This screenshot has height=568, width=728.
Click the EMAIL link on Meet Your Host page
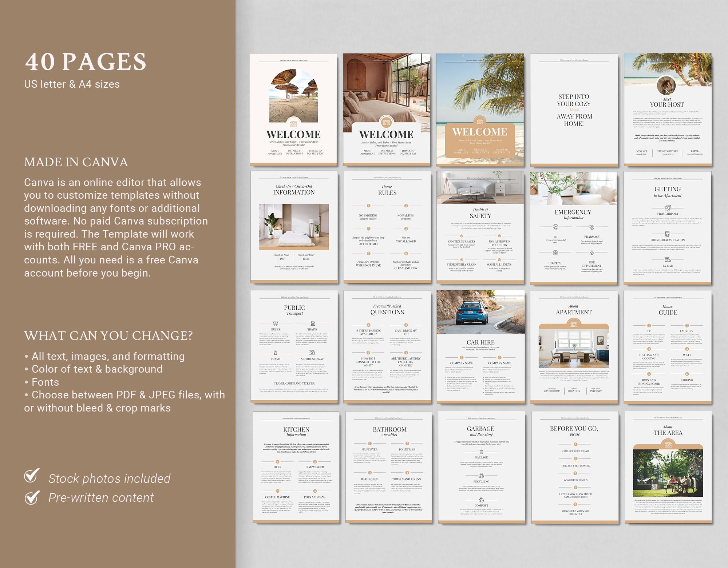pos(695,151)
